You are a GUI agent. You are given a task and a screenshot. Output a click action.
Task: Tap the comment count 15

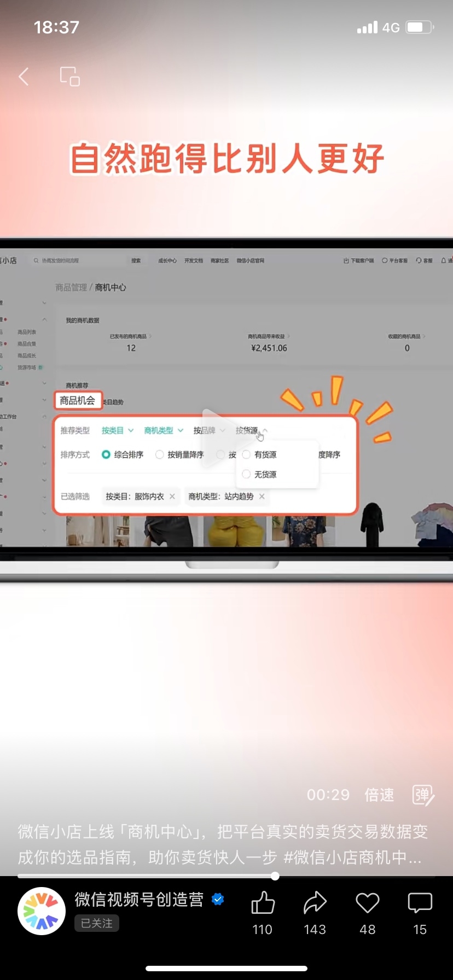[420, 930]
